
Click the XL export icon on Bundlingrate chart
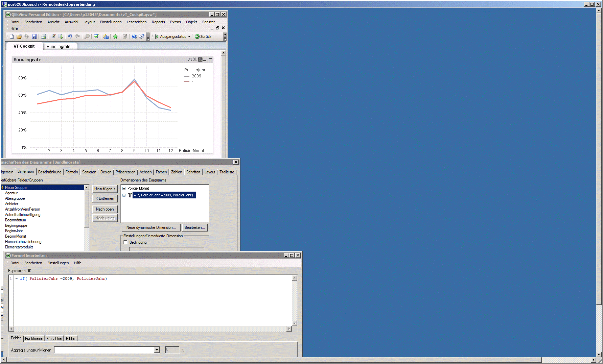click(x=195, y=59)
